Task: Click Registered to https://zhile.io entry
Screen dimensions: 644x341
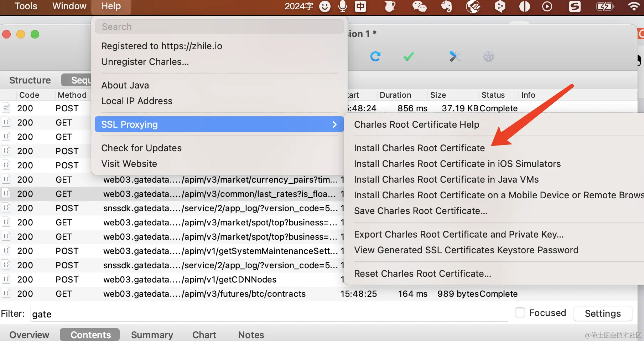Action: pyautogui.click(x=162, y=46)
